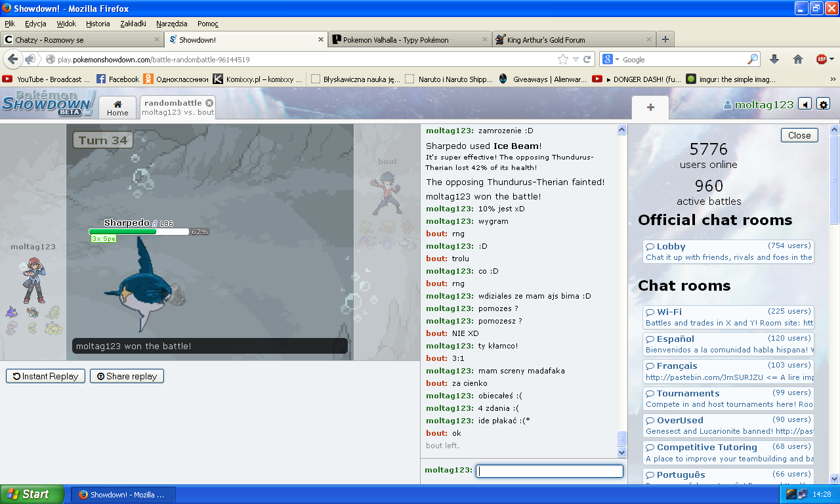This screenshot has height=504, width=840.
Task: Open the Adblock Plus dropdown menu
Action: point(831,59)
